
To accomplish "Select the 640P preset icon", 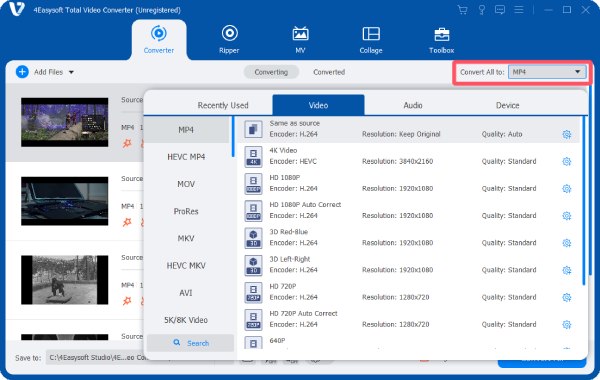I will [253, 342].
